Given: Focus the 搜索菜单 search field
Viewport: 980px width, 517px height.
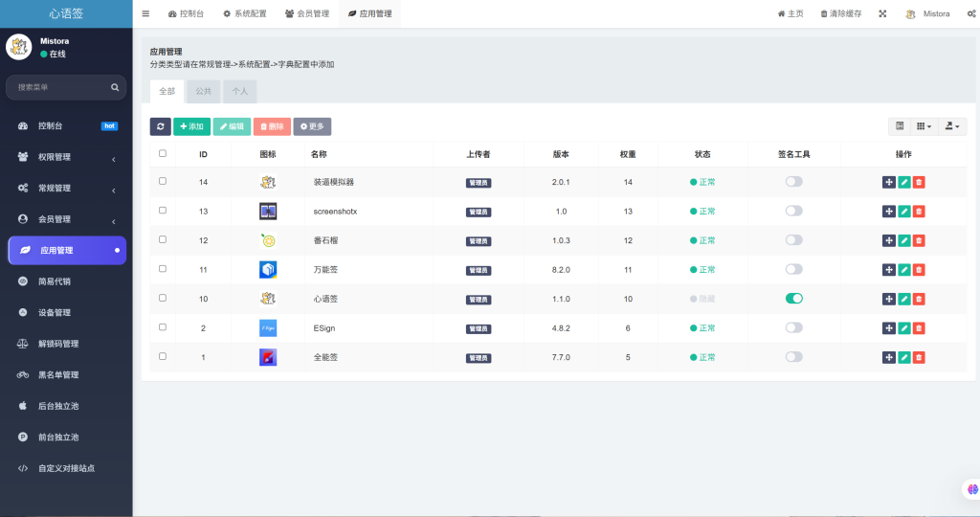Looking at the screenshot, I should point(60,87).
